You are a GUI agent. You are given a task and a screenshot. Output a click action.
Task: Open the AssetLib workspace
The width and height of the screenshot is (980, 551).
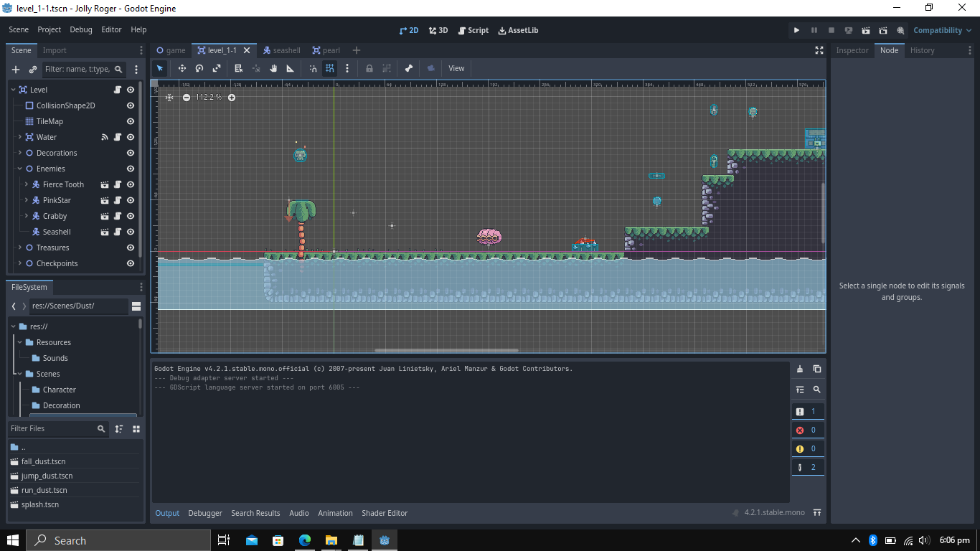coord(518,30)
